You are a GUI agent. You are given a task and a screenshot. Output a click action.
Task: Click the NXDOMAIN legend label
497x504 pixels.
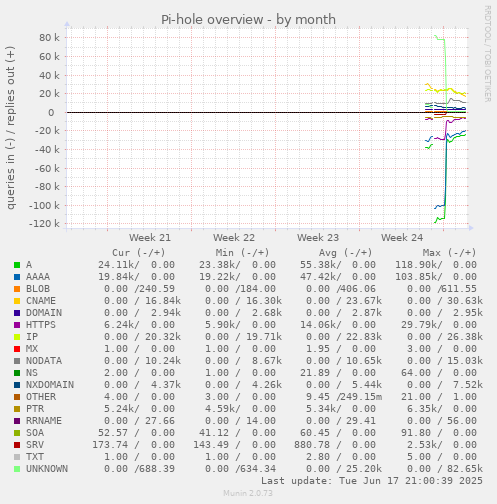click(50, 385)
